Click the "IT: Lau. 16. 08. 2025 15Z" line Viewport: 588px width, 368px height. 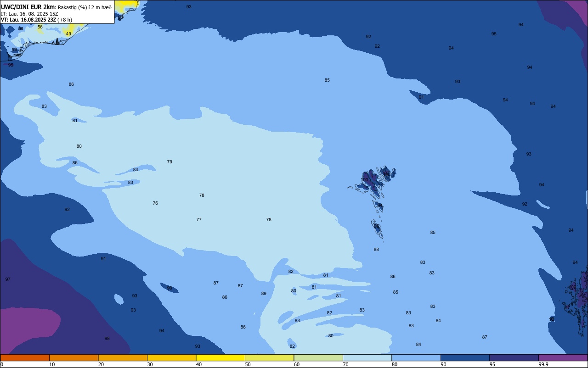point(29,14)
